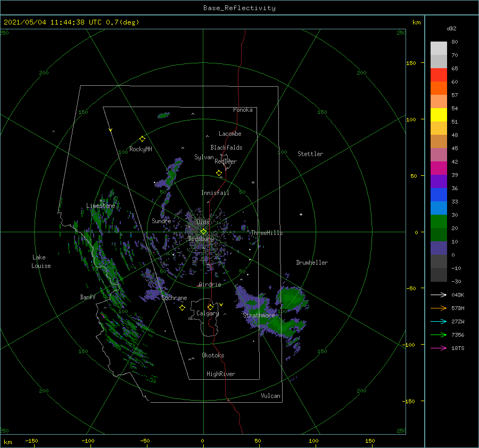479x448 pixels.
Task: Click the HighRiver label
Action: [x=221, y=374]
